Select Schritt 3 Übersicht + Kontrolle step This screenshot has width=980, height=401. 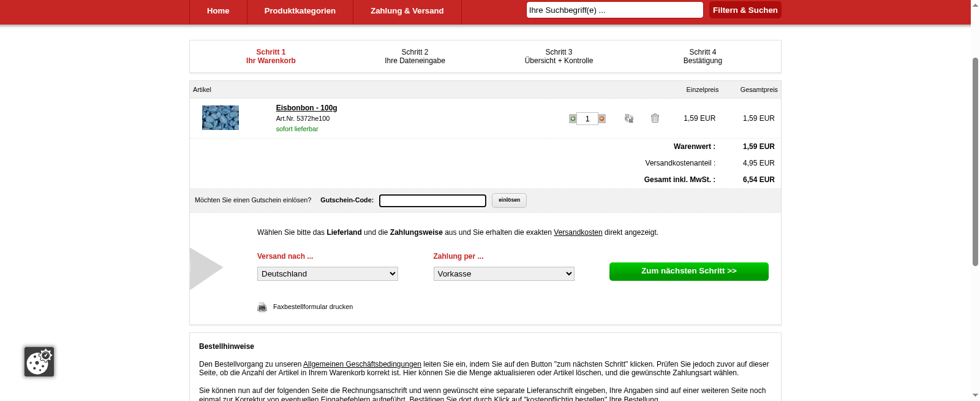coord(559,56)
